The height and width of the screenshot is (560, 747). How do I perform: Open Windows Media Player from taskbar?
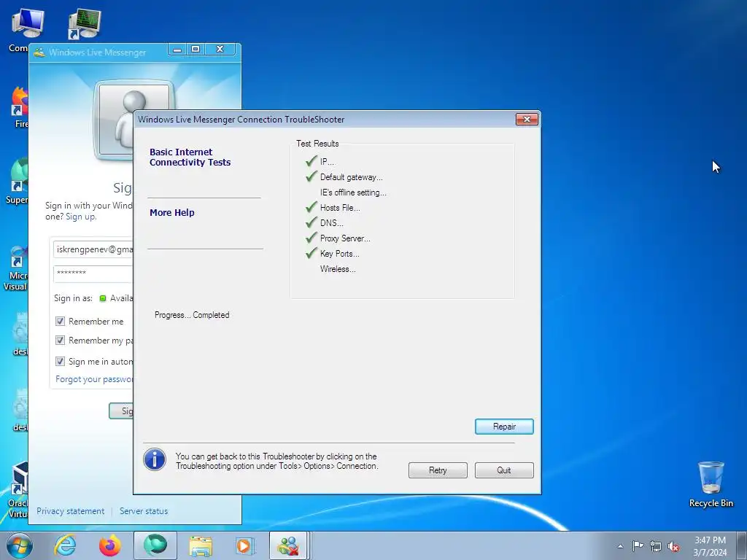245,545
